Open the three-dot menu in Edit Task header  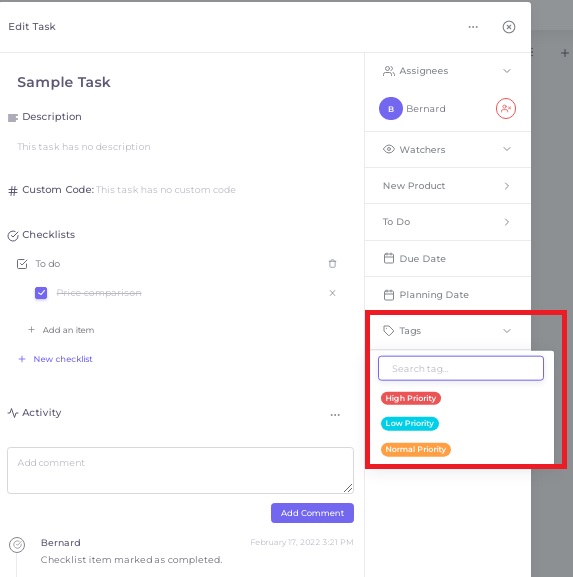(473, 27)
